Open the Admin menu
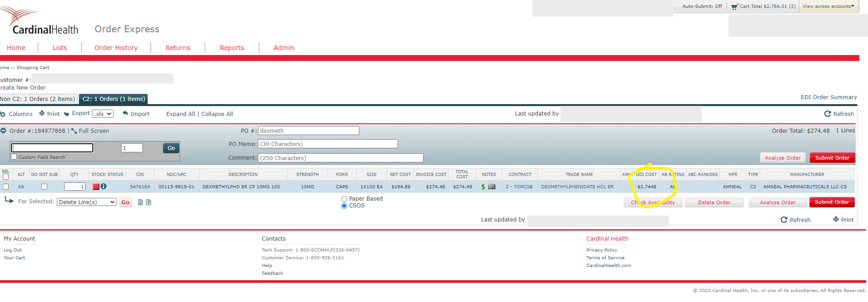This screenshot has width=868, height=302. pyautogui.click(x=284, y=48)
